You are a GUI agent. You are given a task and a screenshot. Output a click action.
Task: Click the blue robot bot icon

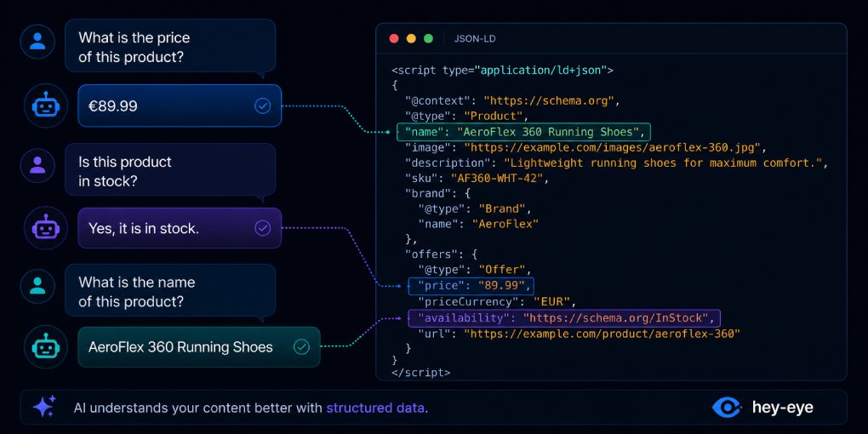tap(46, 106)
